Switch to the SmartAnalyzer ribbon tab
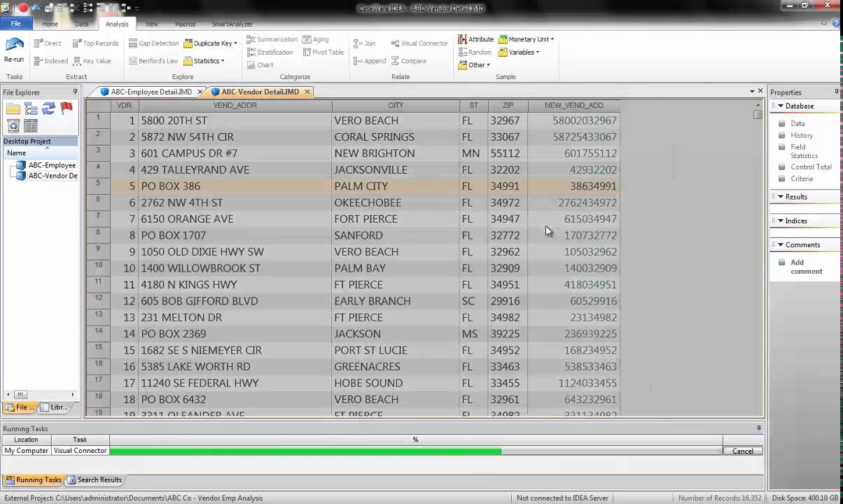This screenshot has width=843, height=504. [x=232, y=24]
